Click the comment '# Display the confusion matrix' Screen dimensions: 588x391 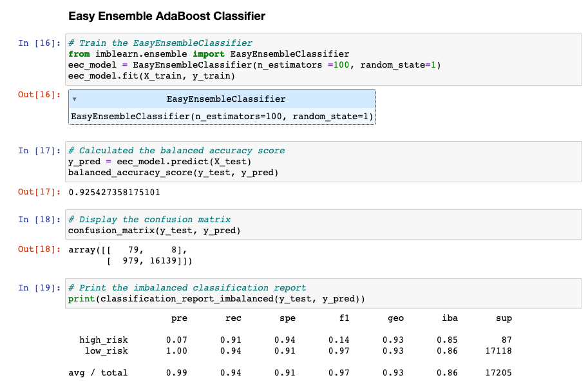(149, 220)
